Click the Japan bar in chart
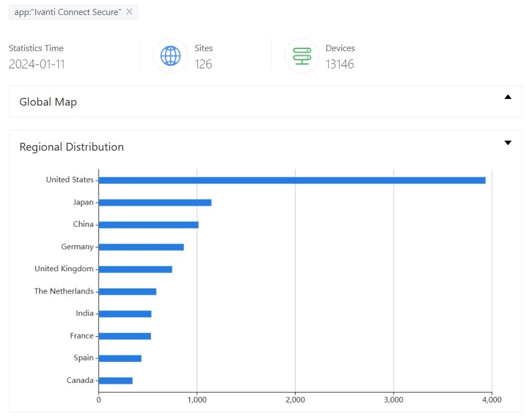 click(155, 203)
